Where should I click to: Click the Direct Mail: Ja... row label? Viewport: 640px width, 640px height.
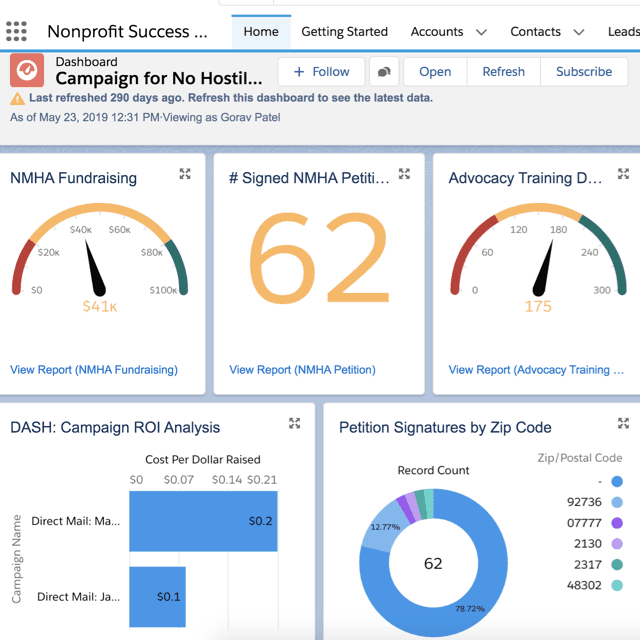(78, 597)
